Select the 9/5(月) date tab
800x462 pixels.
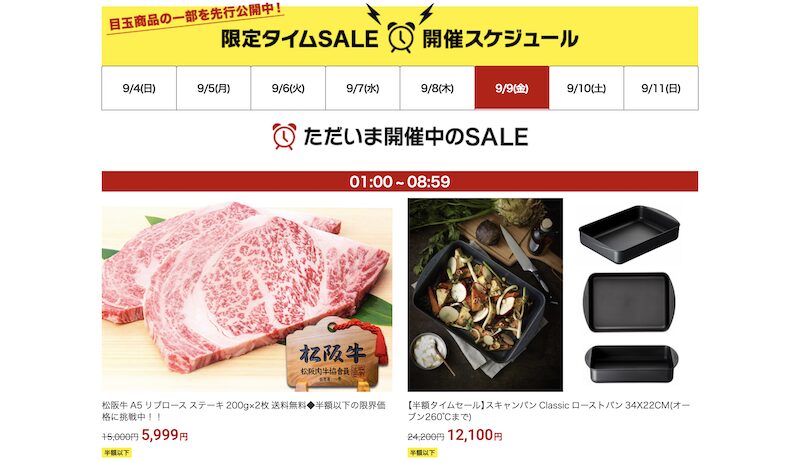pos(213,88)
